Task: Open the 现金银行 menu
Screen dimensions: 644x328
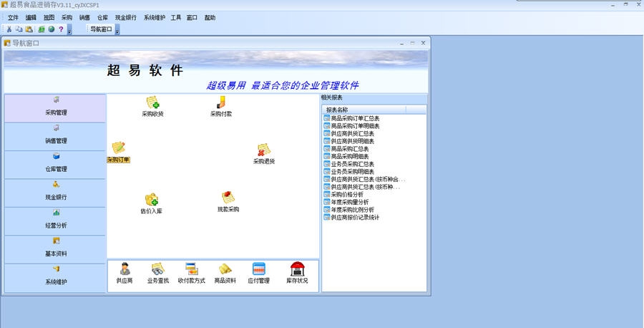Action: click(126, 16)
